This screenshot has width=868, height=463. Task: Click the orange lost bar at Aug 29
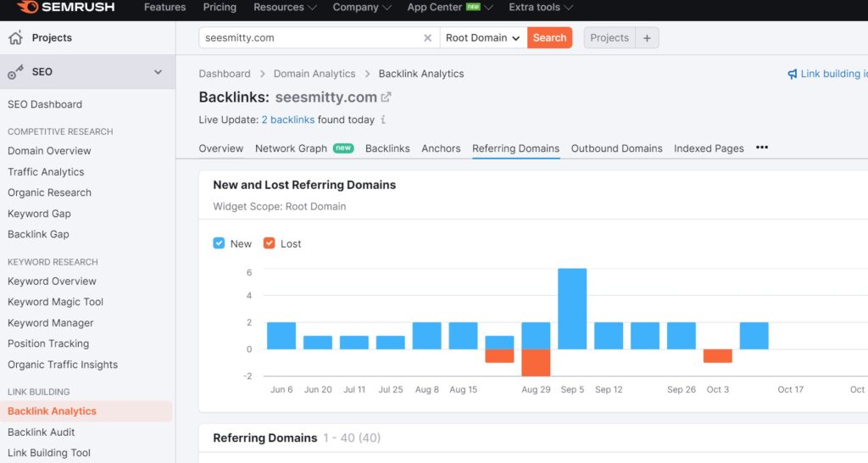tap(536, 362)
